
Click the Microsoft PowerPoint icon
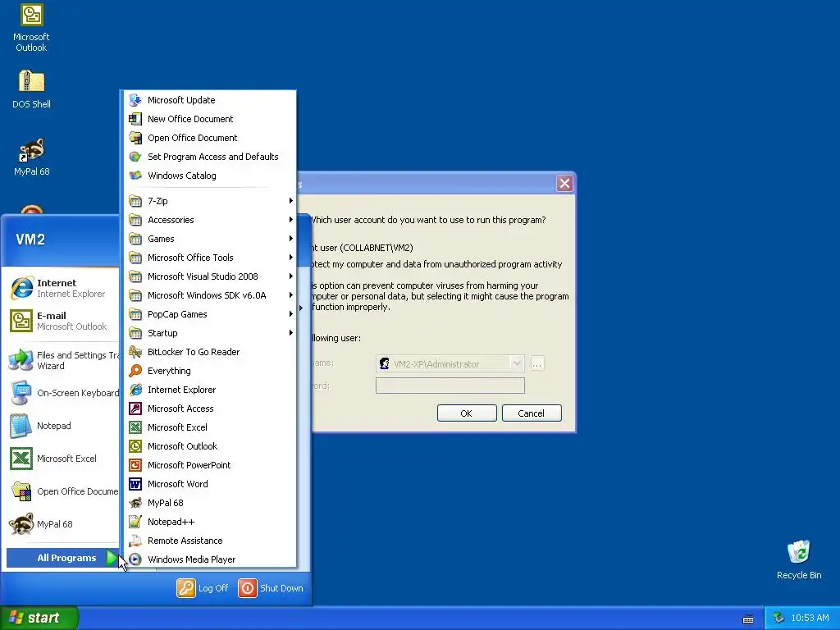click(x=135, y=465)
